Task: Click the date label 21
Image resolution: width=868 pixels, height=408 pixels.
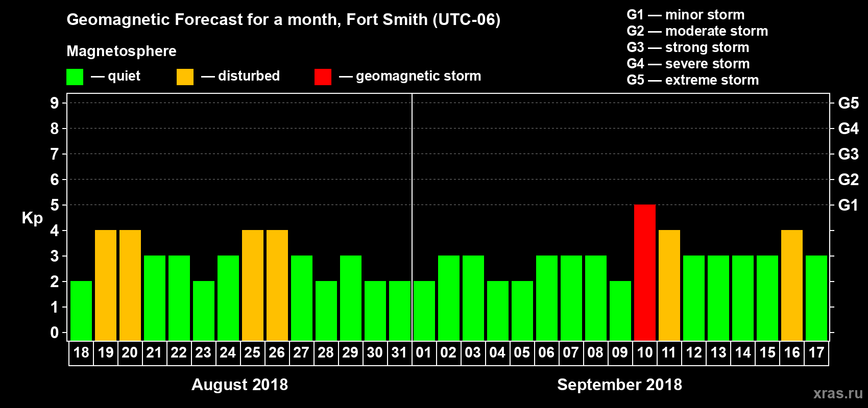Action: coord(154,353)
